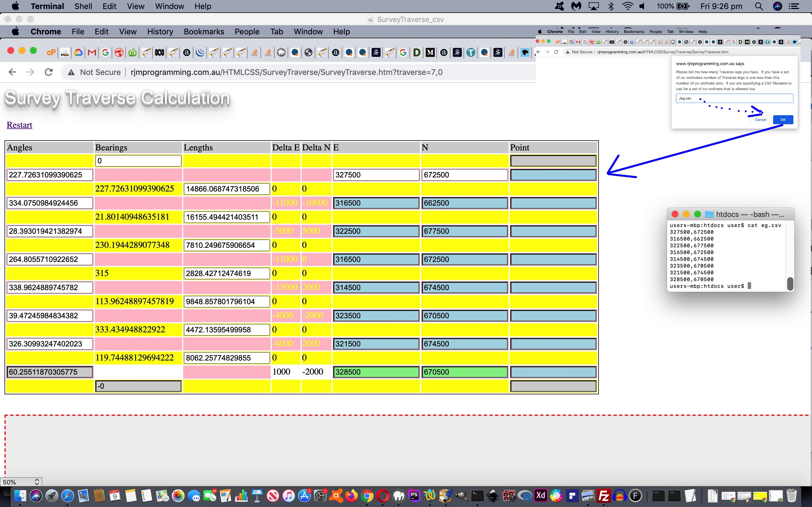The image size is (812, 507).
Task: Open the volume control in menu bar
Action: (x=642, y=6)
